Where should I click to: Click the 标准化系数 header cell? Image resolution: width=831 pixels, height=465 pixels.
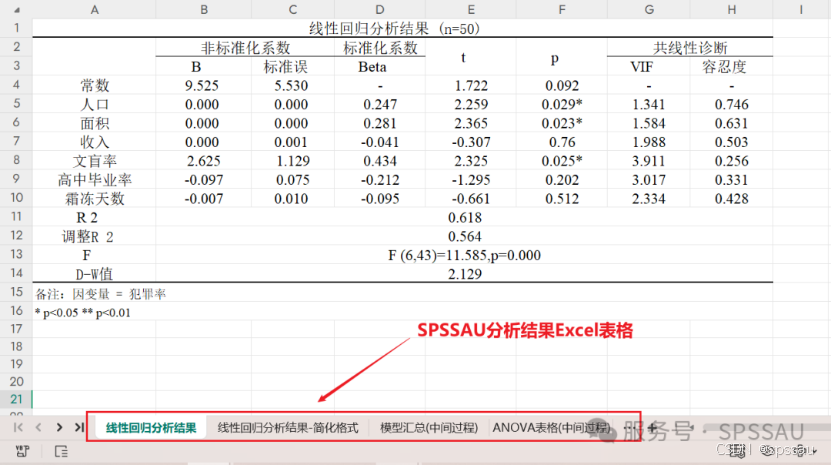click(380, 48)
